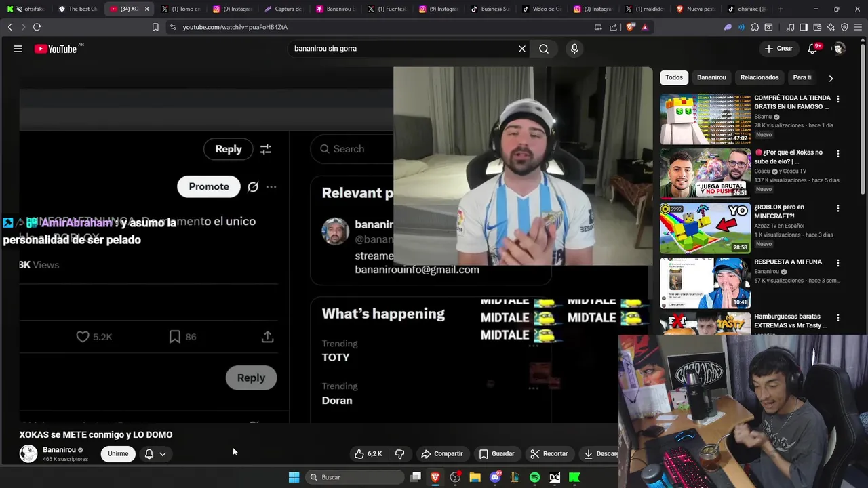Click the Guardar button
Screen dimensions: 868x488
coord(497,454)
